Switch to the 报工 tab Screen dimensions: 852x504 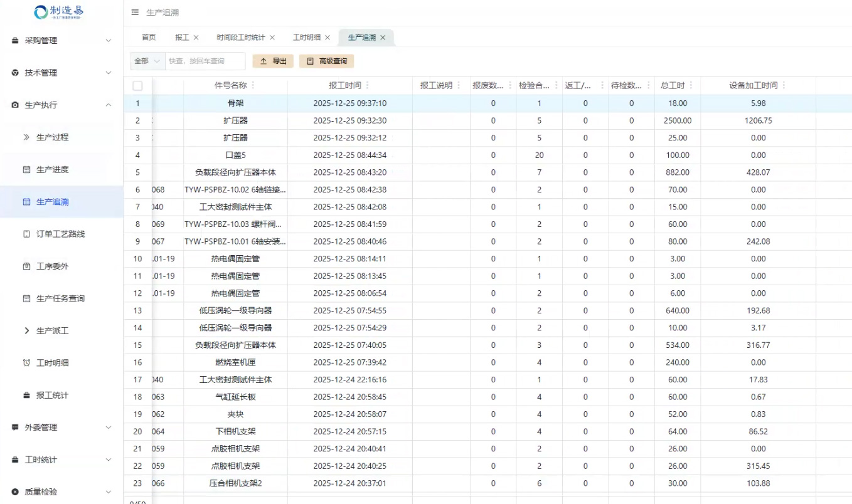180,37
